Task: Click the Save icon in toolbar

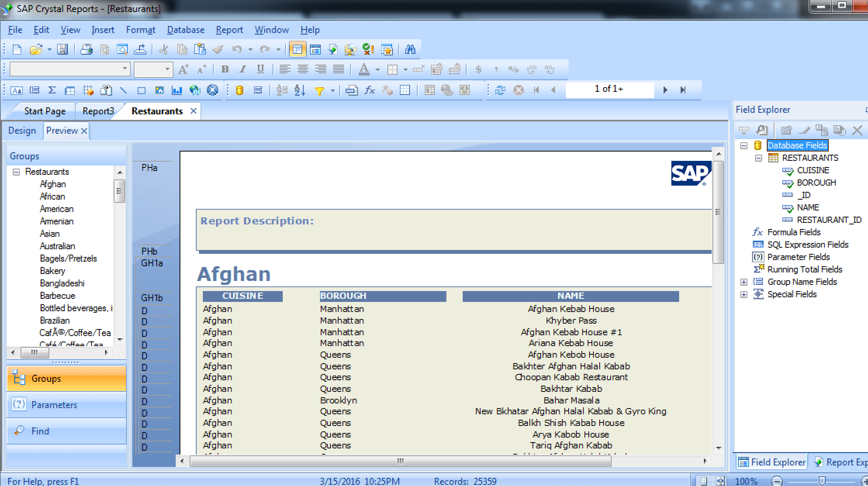Action: pyautogui.click(x=62, y=49)
